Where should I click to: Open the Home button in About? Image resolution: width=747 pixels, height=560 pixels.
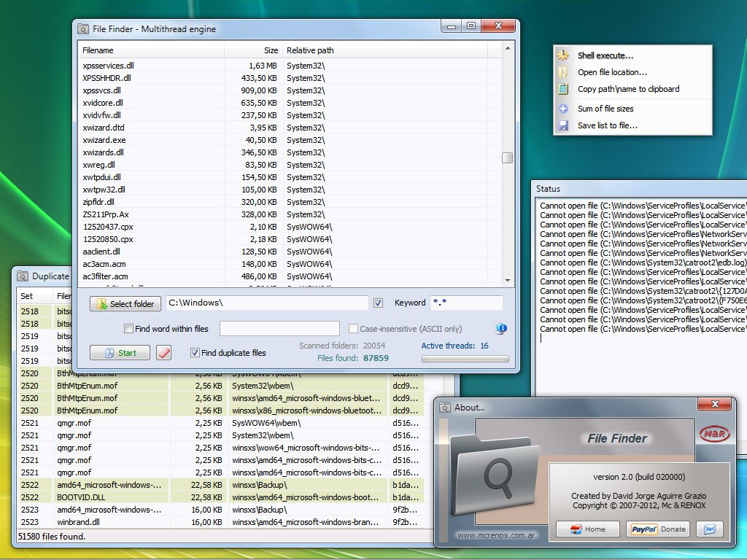(x=588, y=529)
